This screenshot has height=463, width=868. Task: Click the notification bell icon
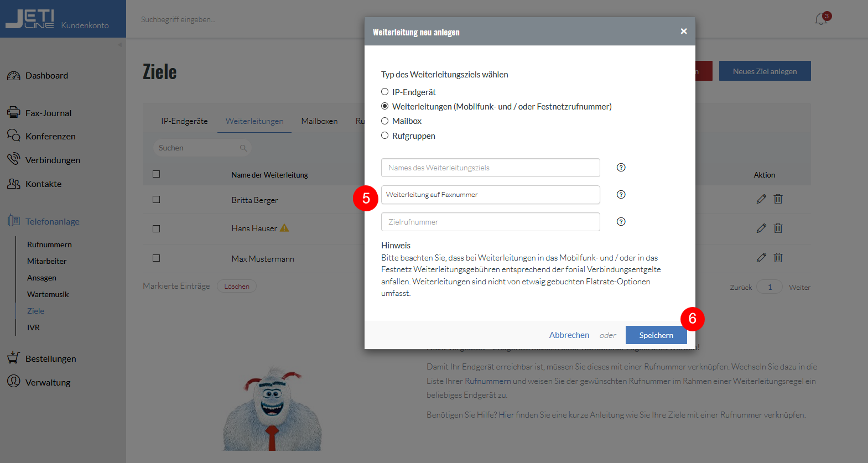pos(821,19)
